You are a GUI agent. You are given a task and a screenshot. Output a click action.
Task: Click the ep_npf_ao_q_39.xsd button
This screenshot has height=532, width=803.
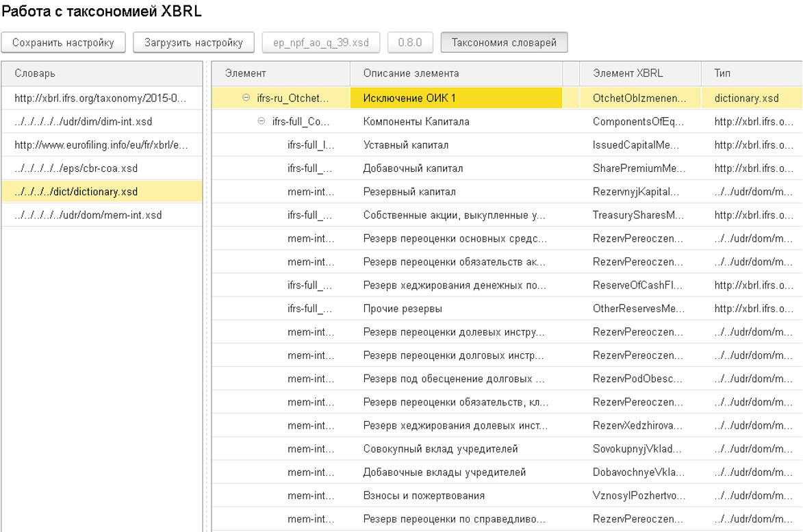click(x=321, y=42)
